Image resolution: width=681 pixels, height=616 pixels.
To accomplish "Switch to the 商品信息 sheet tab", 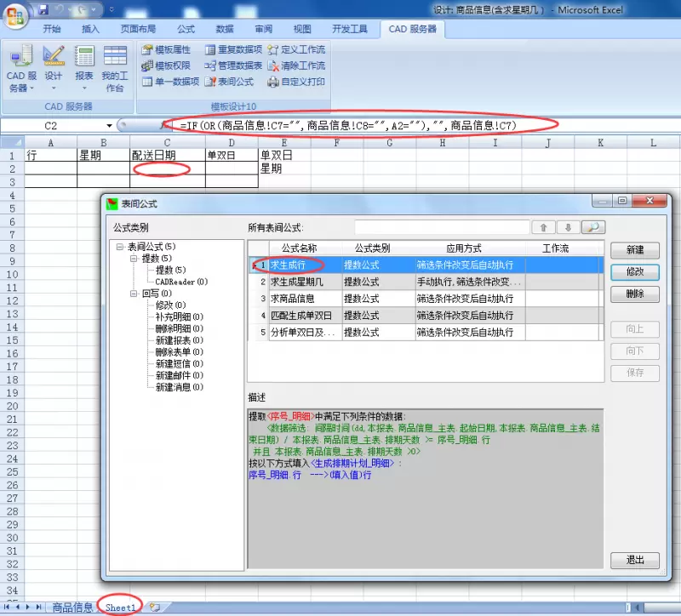I will [72, 607].
